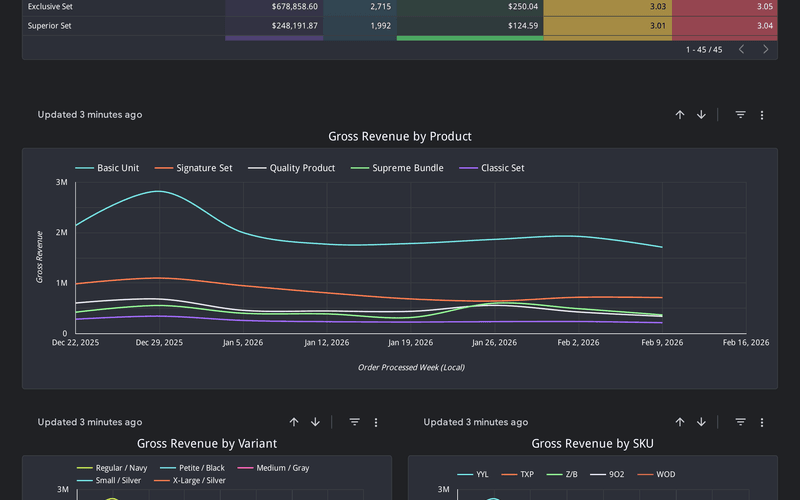Go to previous table page
The width and height of the screenshot is (800, 500).
741,49
